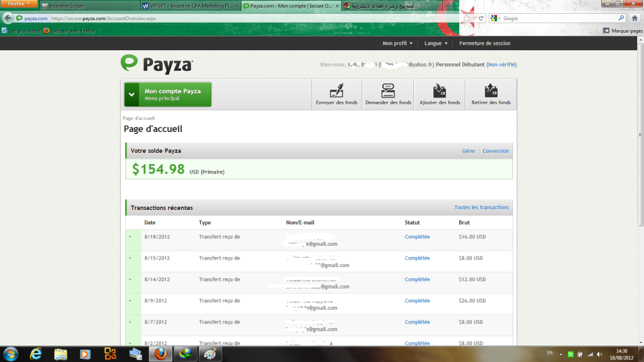Open the Windows Start menu
The image size is (644, 362).
(11, 354)
